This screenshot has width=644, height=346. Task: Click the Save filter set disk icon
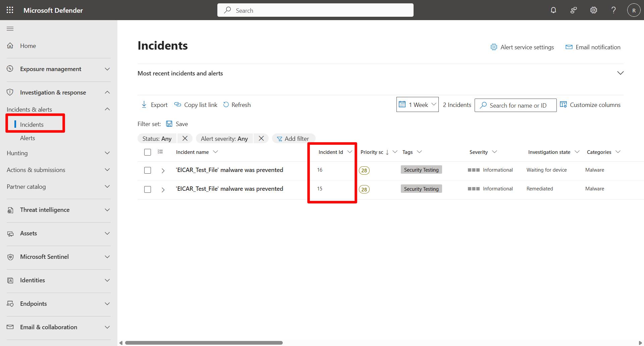point(169,124)
